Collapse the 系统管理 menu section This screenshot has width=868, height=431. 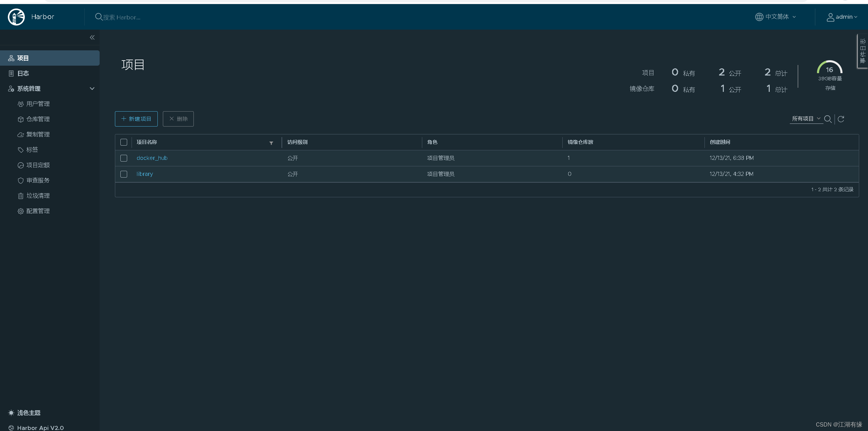[x=92, y=89]
